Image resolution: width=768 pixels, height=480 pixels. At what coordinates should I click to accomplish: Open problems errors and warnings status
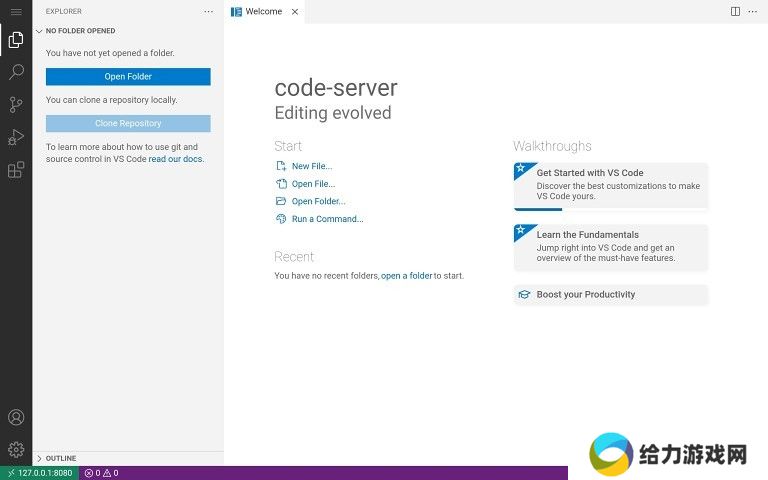tap(101, 473)
